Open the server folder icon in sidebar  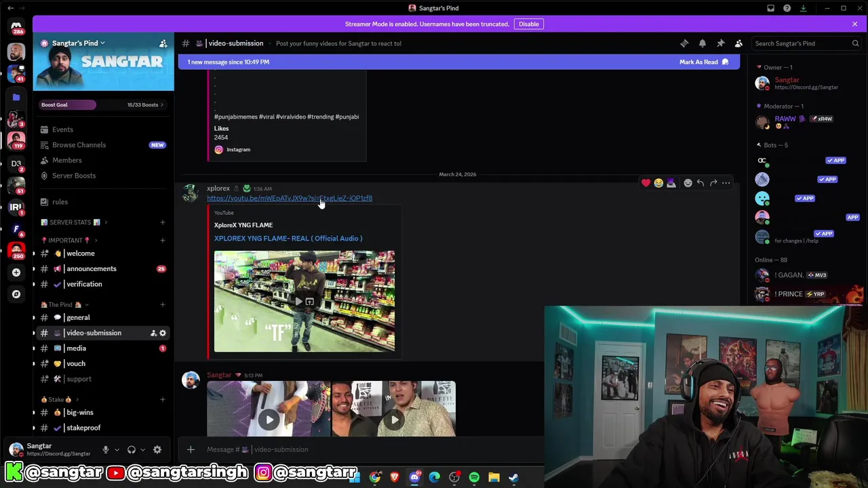(16, 97)
